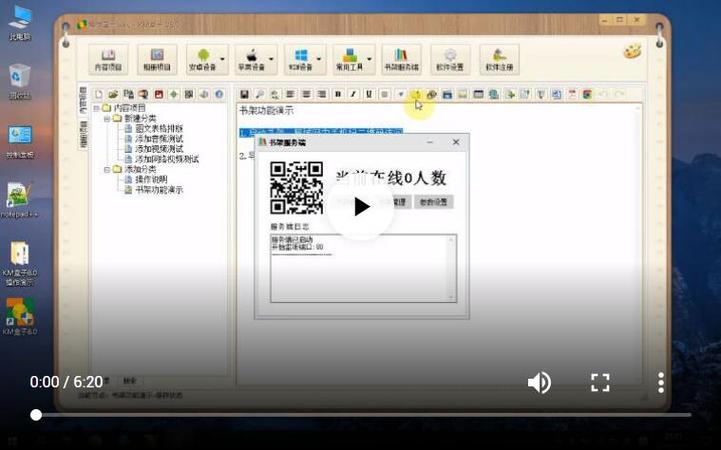
Task: Click the KM盒子6.0 desktop shortcut
Action: [20, 316]
